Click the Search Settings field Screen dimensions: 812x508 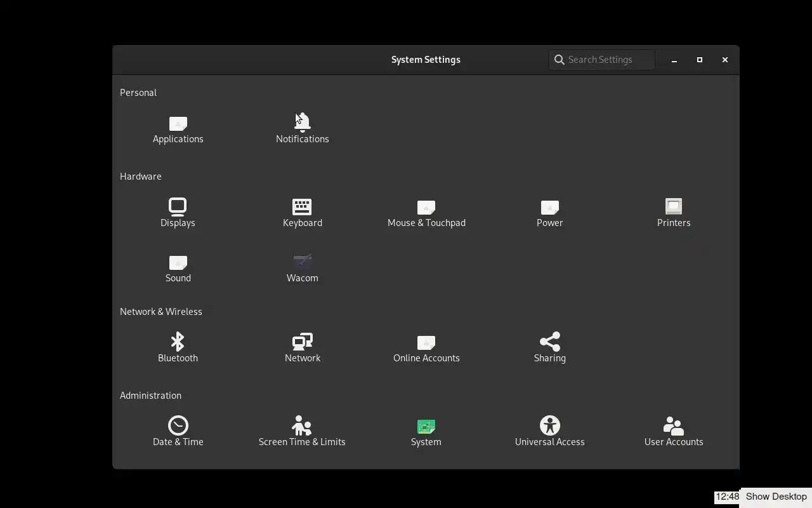pos(602,60)
